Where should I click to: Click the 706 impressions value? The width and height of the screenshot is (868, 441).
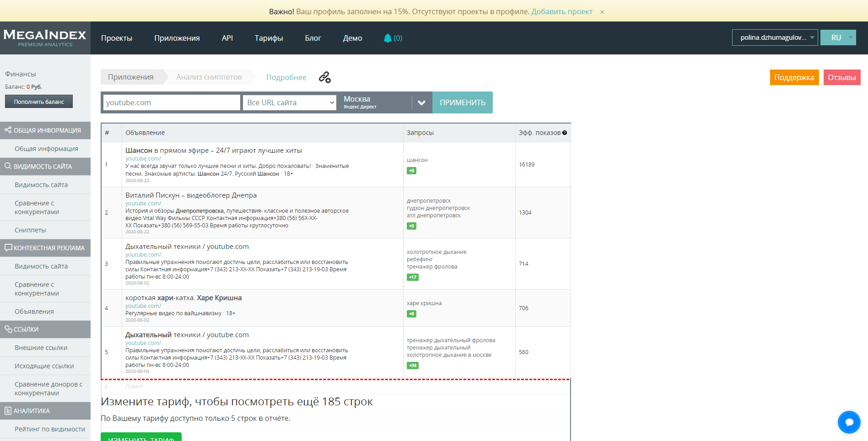click(523, 308)
